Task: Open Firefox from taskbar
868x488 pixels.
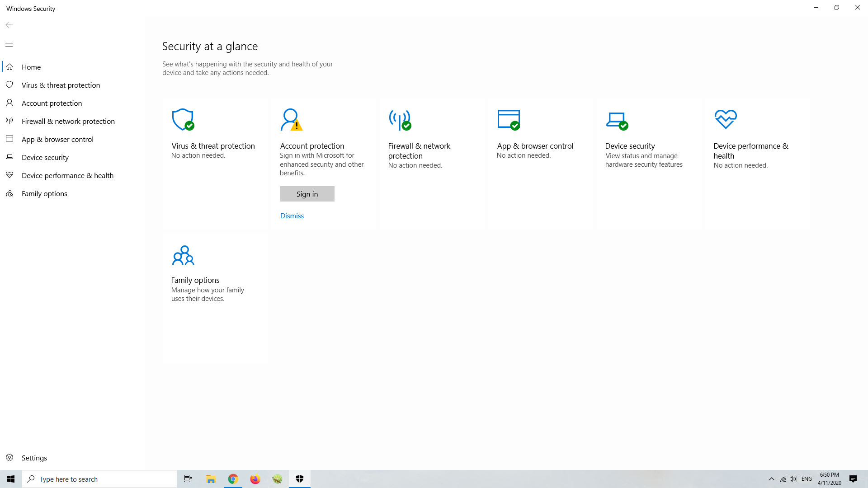Action: [x=255, y=479]
